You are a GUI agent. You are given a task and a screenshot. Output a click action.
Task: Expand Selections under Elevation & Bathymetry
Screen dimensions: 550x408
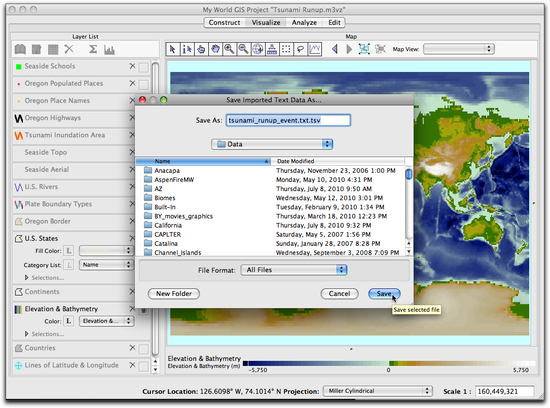(x=27, y=334)
